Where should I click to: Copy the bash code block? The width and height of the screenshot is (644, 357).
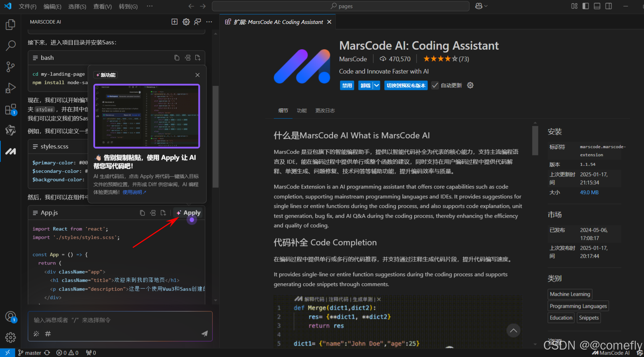[177, 58]
